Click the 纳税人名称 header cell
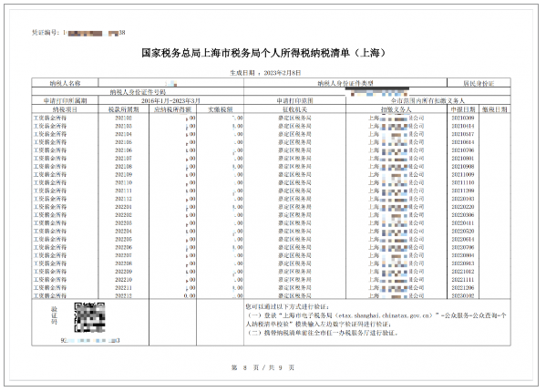Viewport: 546px width, 392px height. 65,83
